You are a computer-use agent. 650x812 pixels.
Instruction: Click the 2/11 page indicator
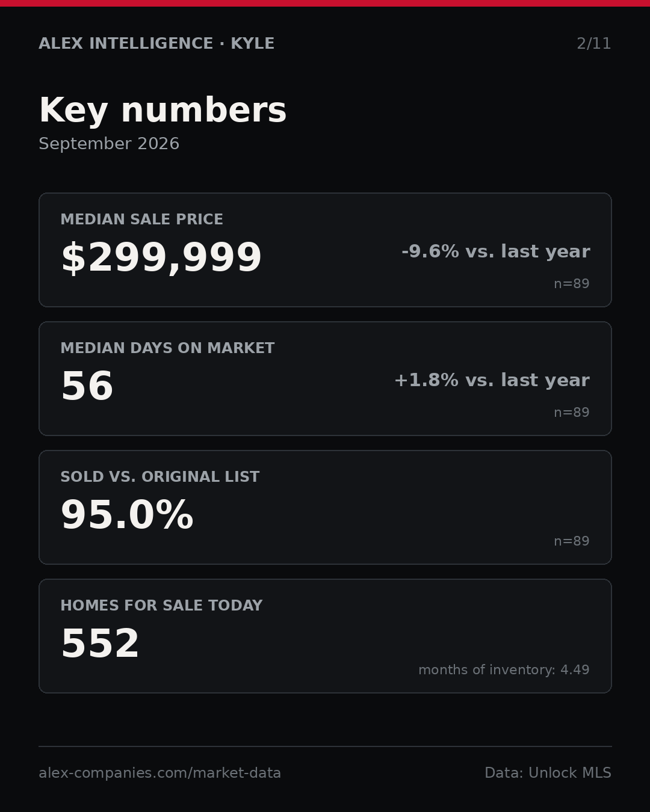(593, 44)
